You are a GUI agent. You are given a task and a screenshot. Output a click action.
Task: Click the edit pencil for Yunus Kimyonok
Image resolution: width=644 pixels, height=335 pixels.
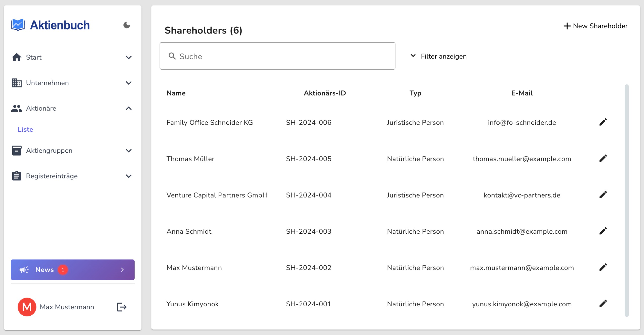coord(603,304)
